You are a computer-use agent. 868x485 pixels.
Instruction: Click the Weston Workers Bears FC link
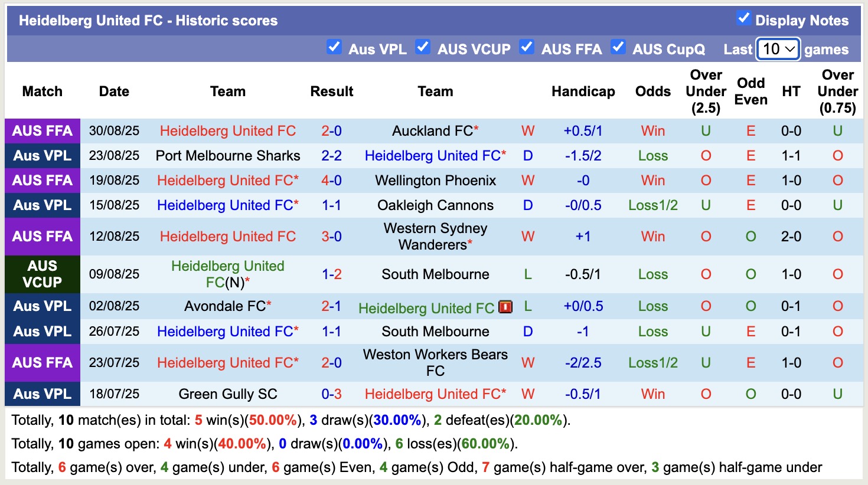(x=435, y=362)
